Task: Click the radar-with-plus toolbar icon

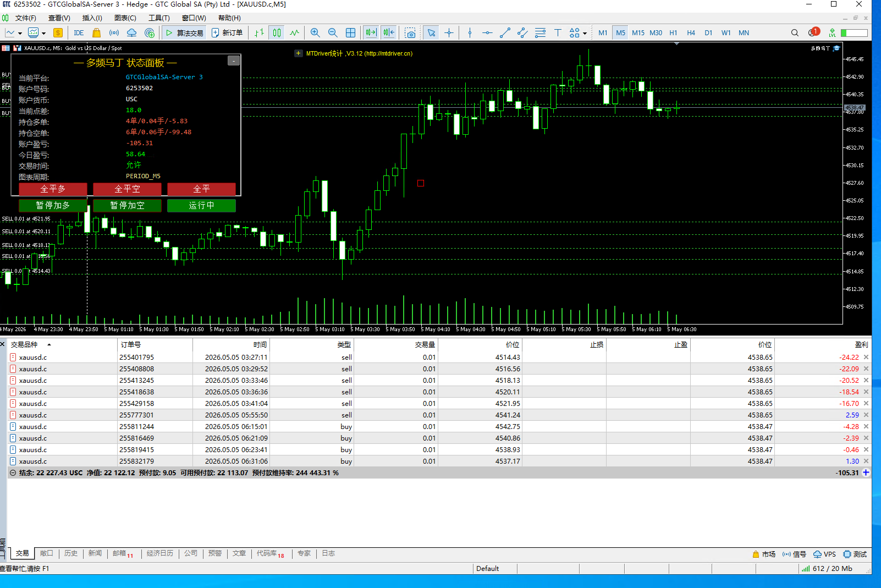Action: point(150,33)
